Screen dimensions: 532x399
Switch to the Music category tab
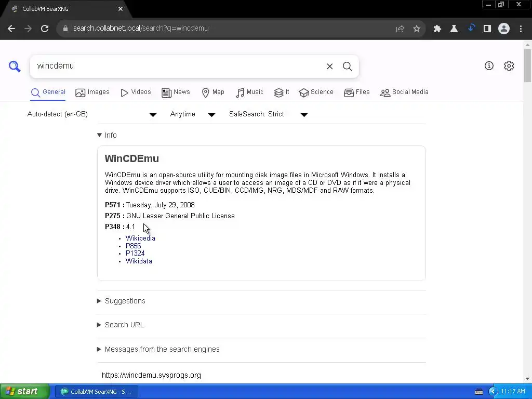coord(249,92)
